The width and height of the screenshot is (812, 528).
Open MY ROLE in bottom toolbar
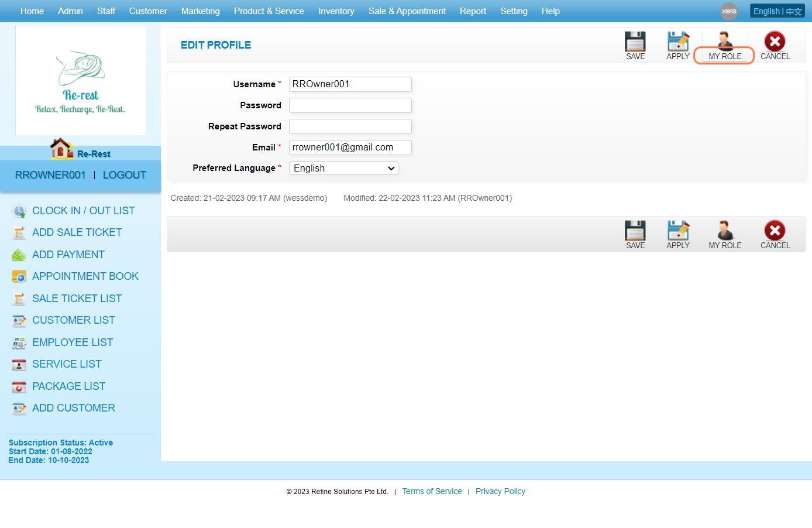725,235
